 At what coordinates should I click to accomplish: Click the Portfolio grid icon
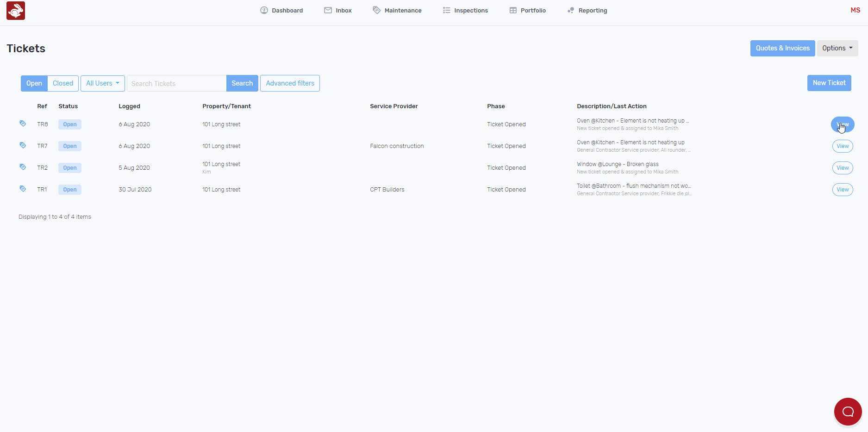[513, 10]
